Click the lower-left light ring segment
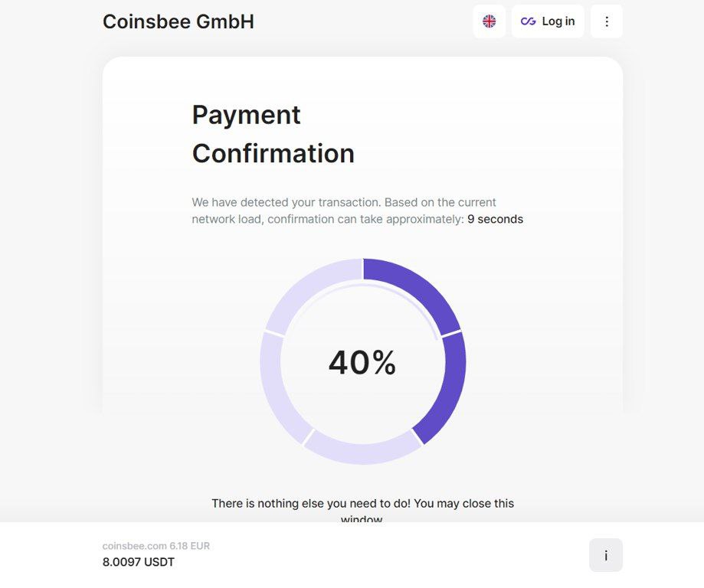 click(277, 387)
